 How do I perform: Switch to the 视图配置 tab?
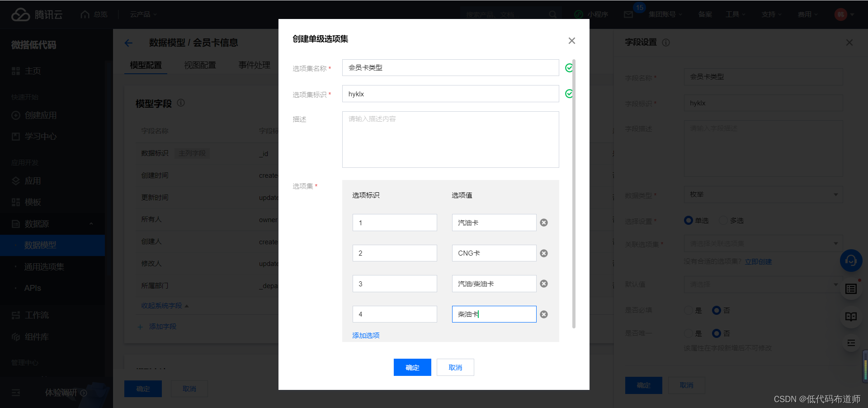[200, 65]
